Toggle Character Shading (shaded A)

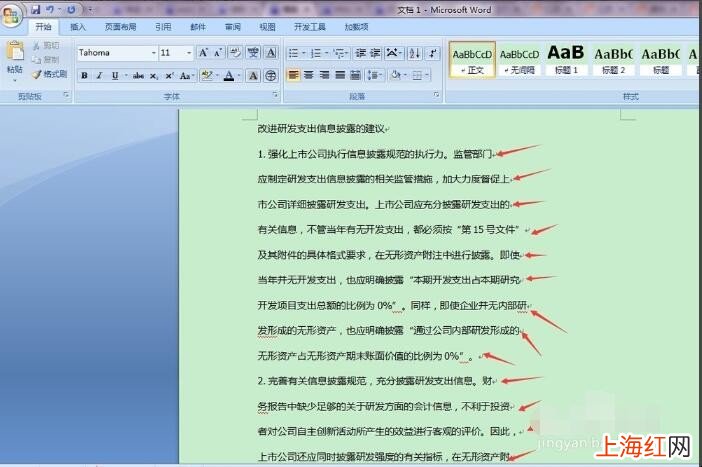click(x=253, y=76)
